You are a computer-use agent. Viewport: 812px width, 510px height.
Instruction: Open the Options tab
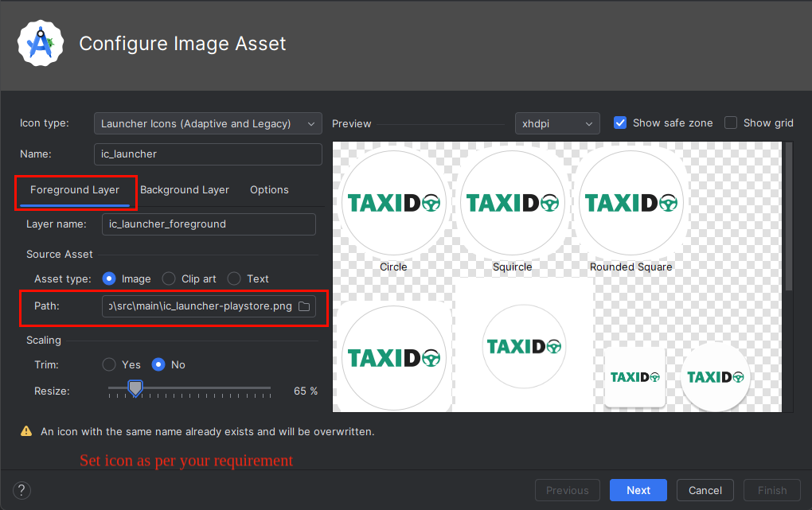point(269,190)
